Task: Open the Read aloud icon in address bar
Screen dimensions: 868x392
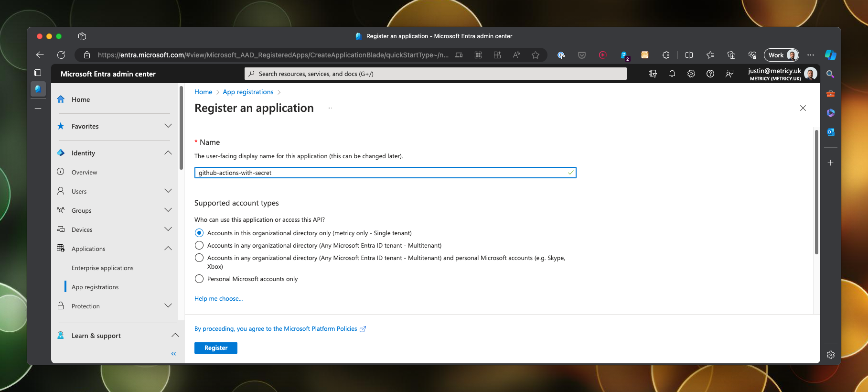Action: (516, 55)
